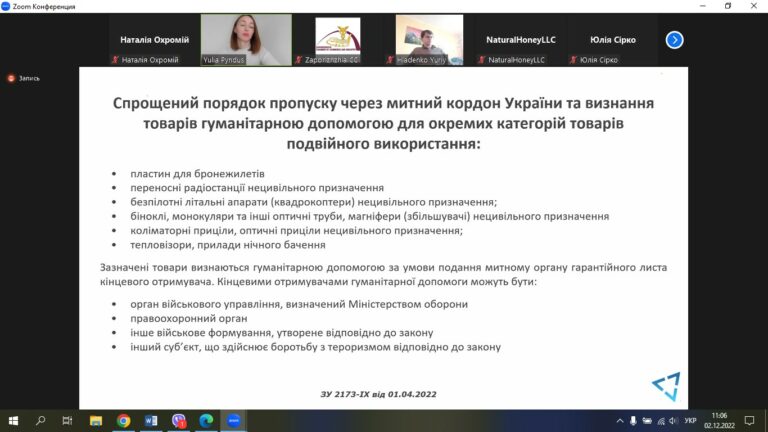Click the Zoom icon in title bar
This screenshot has height=432, width=768.
[x=6, y=6]
